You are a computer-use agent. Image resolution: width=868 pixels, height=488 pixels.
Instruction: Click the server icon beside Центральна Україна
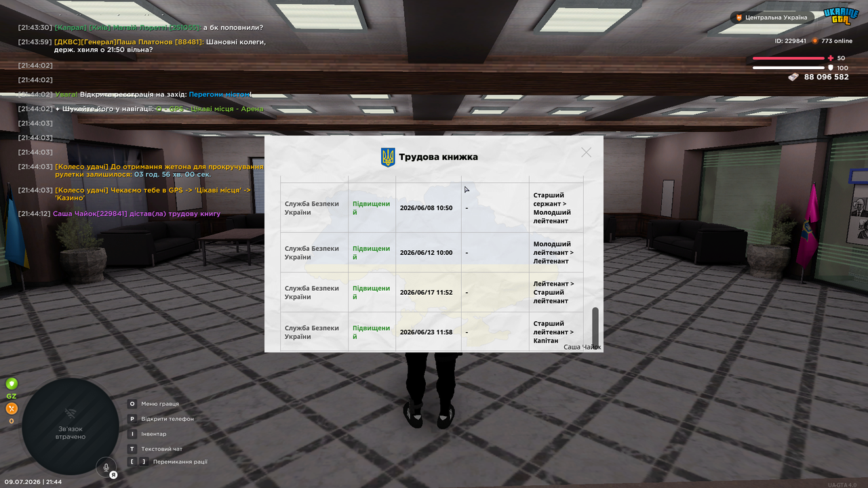point(738,18)
